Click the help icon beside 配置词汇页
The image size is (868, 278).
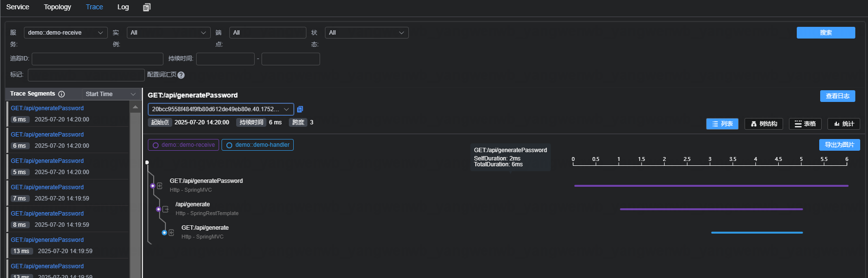click(181, 75)
